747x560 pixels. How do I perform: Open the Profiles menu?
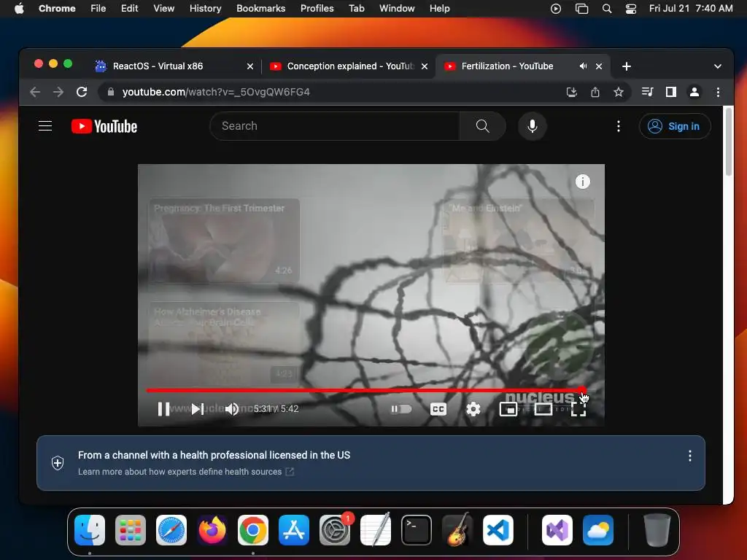pyautogui.click(x=317, y=9)
